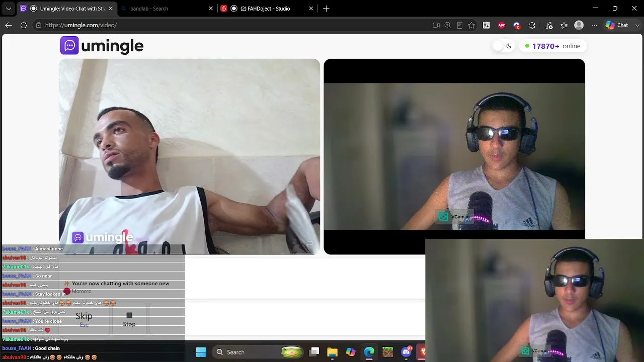Click the "Morocco" country label in chat
Image resolution: width=644 pixels, height=362 pixels.
coord(82,292)
